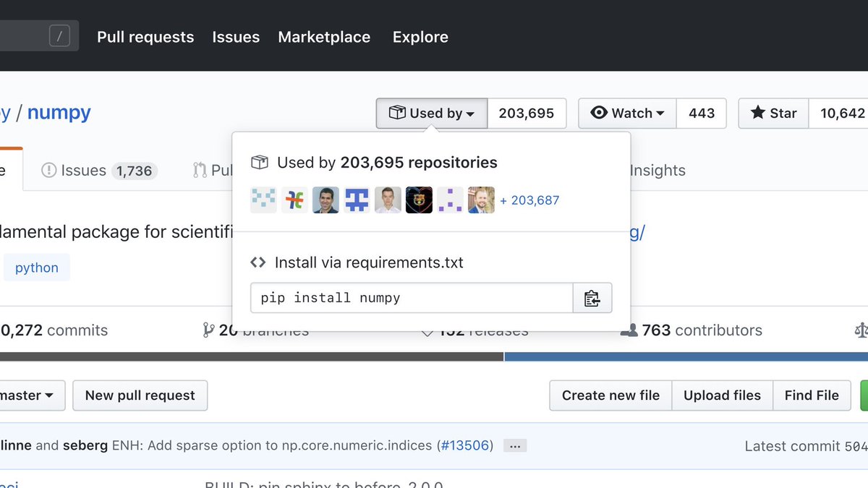This screenshot has height=488, width=868.
Task: Star the numpy repository
Action: coord(773,113)
